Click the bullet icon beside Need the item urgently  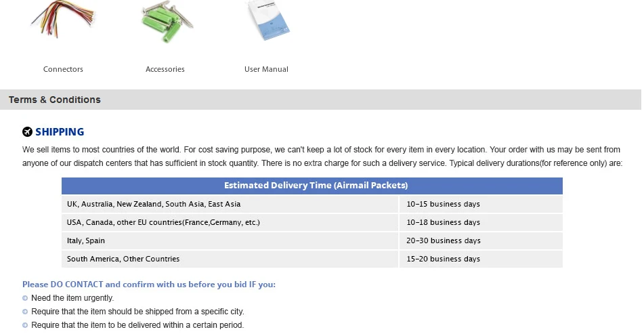(x=25, y=298)
